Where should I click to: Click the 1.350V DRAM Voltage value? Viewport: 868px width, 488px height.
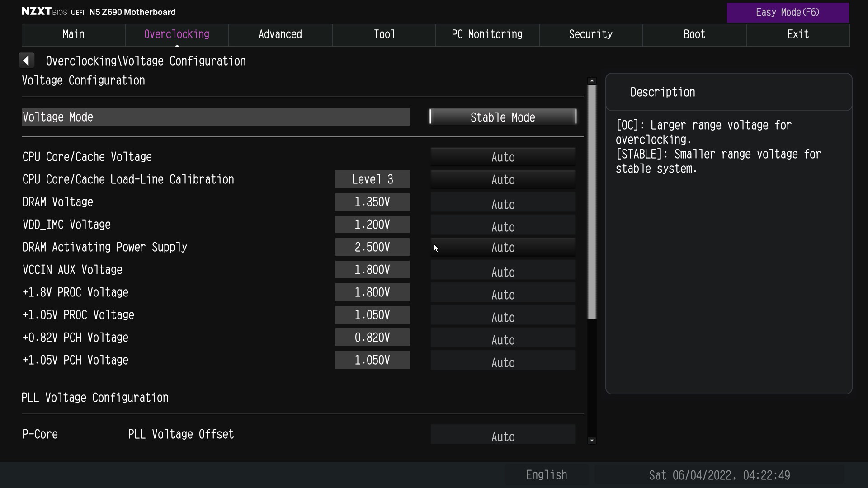372,202
